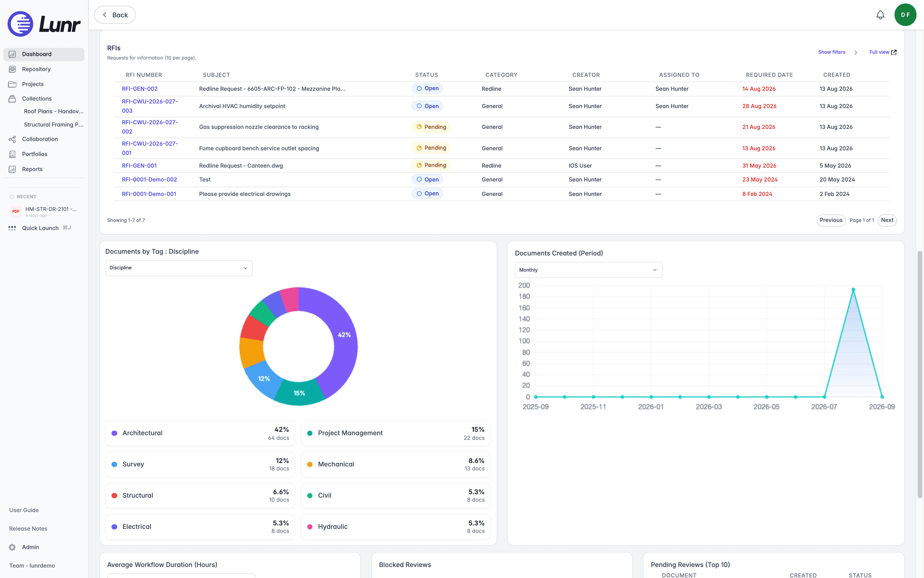Viewport: 924px width, 578px height.
Task: Click the chevron beside Show filters
Action: pyautogui.click(x=856, y=52)
